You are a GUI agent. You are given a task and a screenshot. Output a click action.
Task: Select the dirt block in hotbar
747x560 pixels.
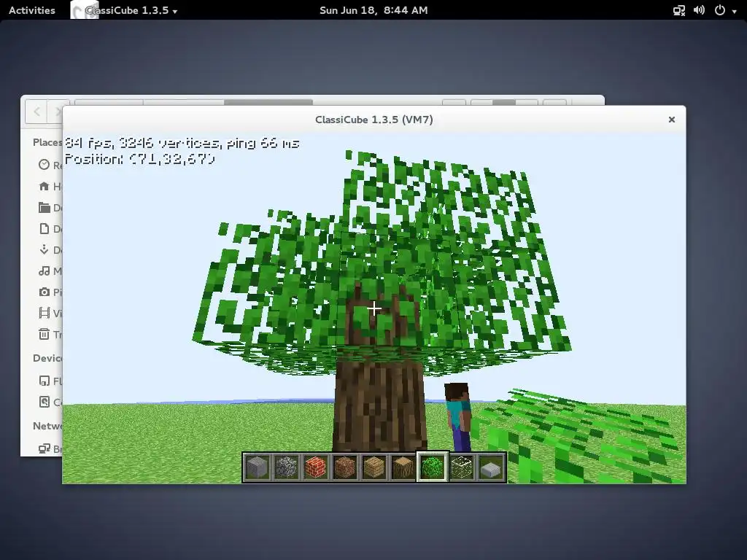click(x=345, y=467)
